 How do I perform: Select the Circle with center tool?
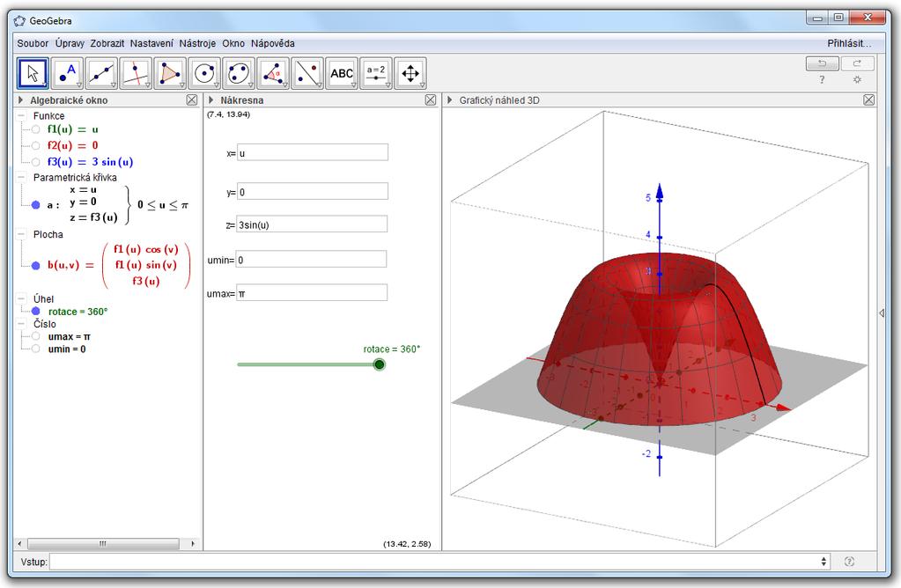(x=204, y=74)
